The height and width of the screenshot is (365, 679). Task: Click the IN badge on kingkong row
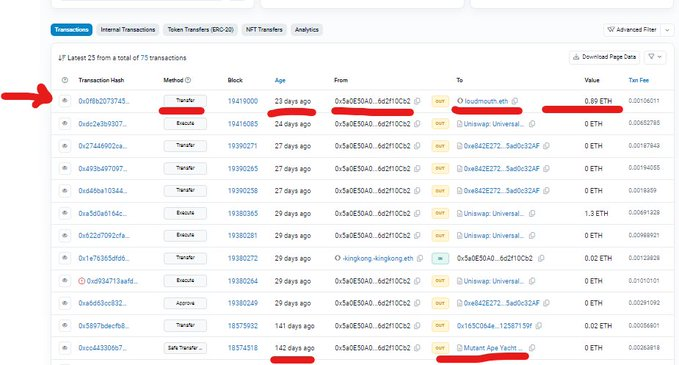[440, 258]
